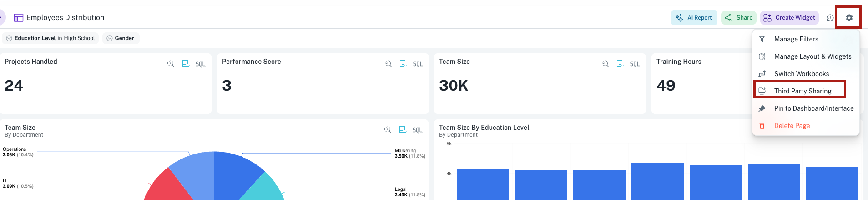Click the Performance Score inspect magnifier icon
The width and height of the screenshot is (868, 200).
pos(388,64)
